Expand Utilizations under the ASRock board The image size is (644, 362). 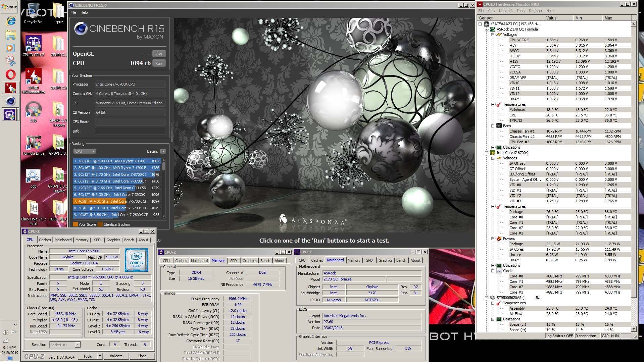493,147
